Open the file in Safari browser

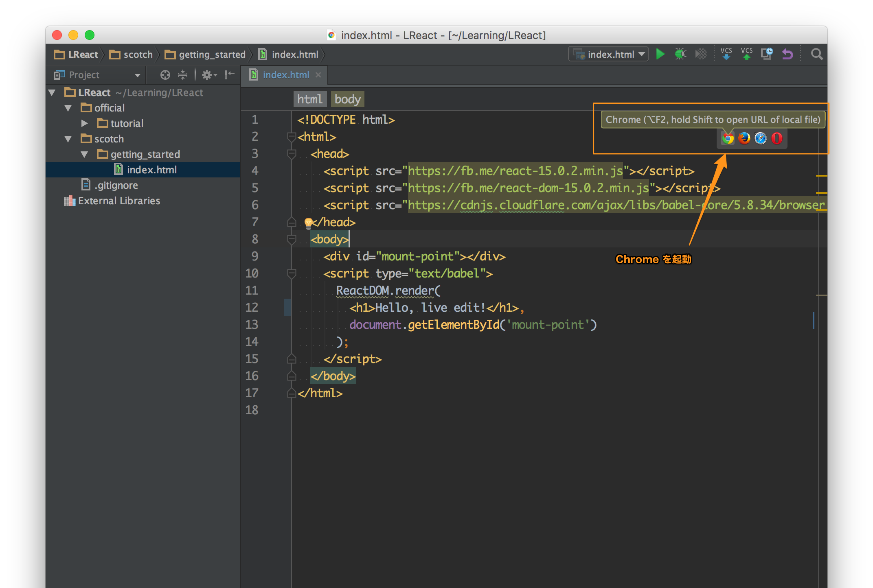point(760,139)
